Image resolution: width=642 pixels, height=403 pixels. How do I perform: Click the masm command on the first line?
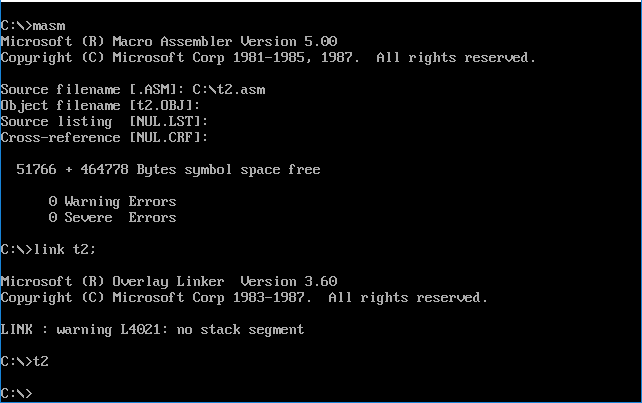click(x=48, y=25)
